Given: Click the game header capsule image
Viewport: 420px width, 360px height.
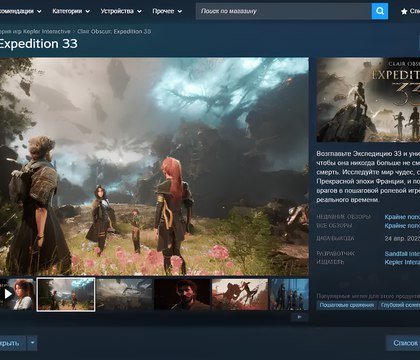Looking at the screenshot, I should pyautogui.click(x=368, y=100).
